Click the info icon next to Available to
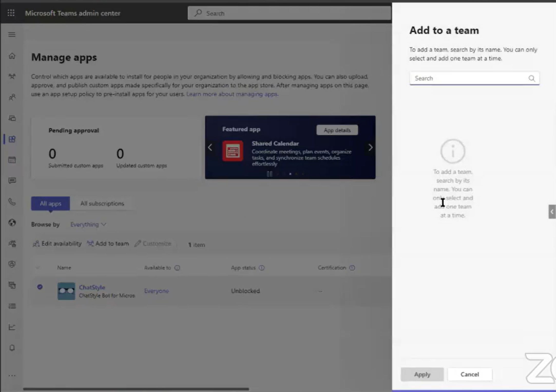The width and height of the screenshot is (556, 392). 177,268
